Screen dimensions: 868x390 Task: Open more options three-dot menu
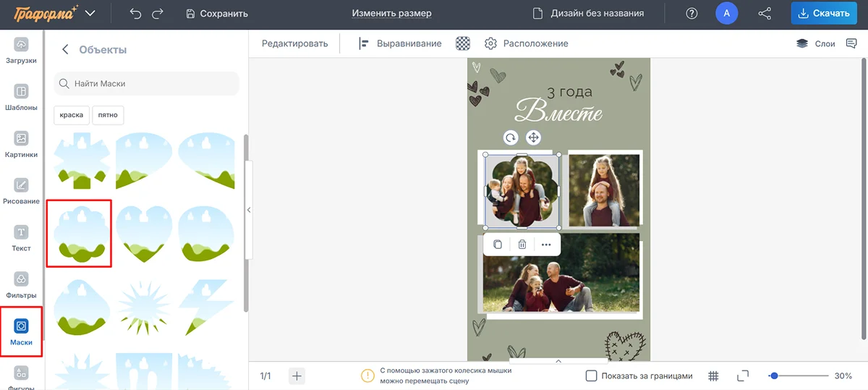click(x=546, y=245)
